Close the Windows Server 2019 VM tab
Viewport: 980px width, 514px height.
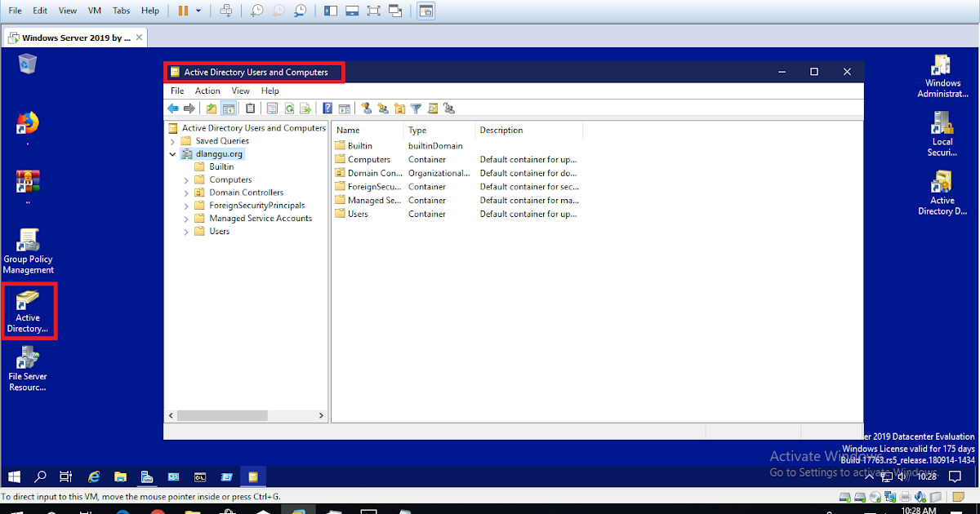click(139, 37)
